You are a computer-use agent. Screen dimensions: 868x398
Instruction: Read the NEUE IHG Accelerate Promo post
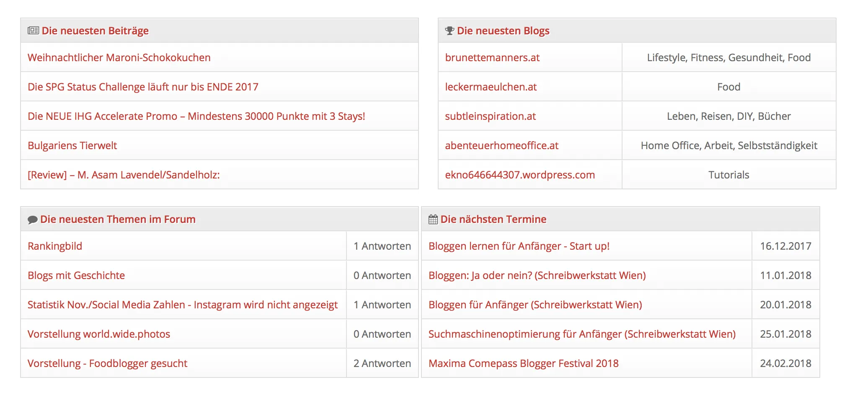pyautogui.click(x=196, y=116)
